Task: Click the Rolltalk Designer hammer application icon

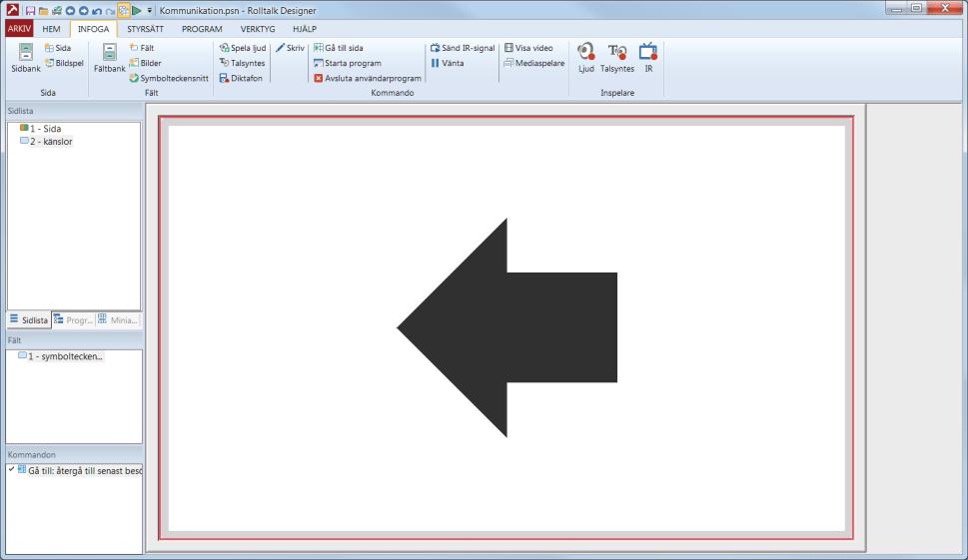Action: pyautogui.click(x=12, y=10)
